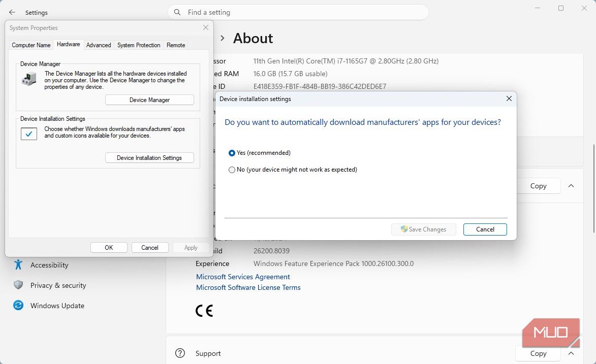Click the Find a setting search field
The width and height of the screenshot is (596, 364).
[298, 12]
